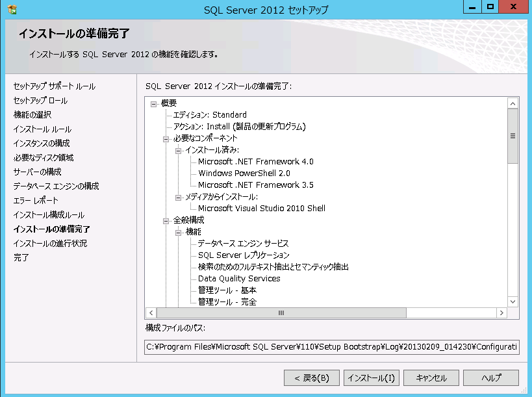532x397 pixels.
Task: Select SQL Server レプリケーション row
Action: (x=244, y=255)
